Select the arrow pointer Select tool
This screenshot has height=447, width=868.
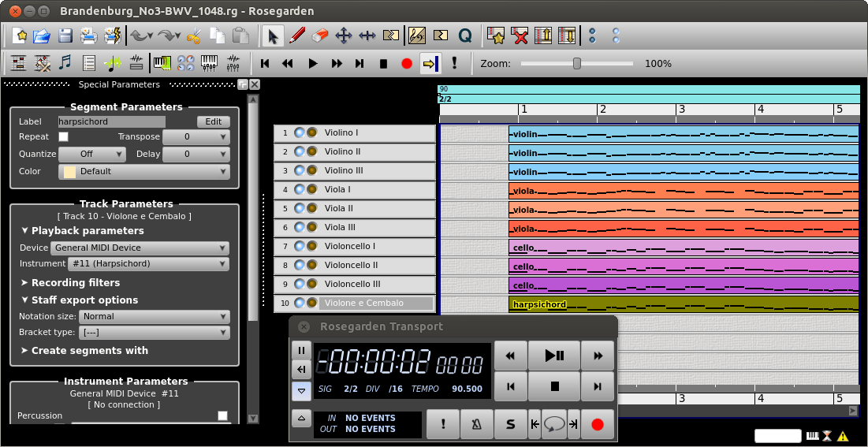[274, 36]
